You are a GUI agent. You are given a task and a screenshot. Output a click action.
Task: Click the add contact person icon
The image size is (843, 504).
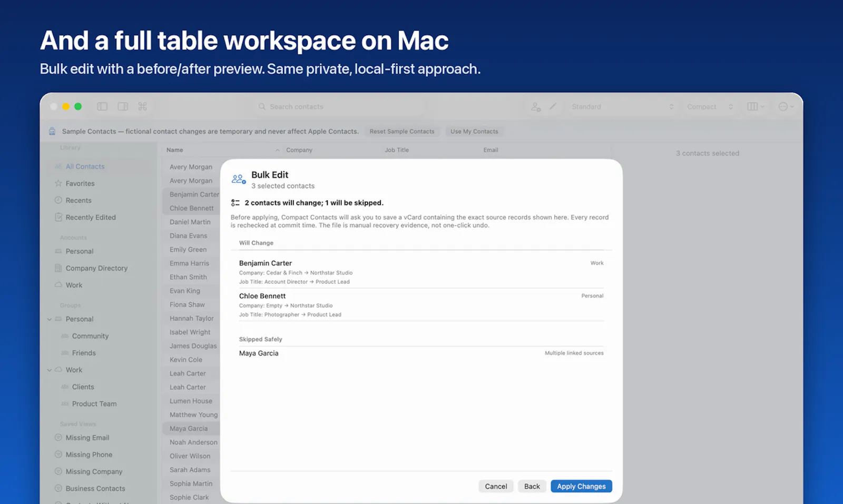536,106
